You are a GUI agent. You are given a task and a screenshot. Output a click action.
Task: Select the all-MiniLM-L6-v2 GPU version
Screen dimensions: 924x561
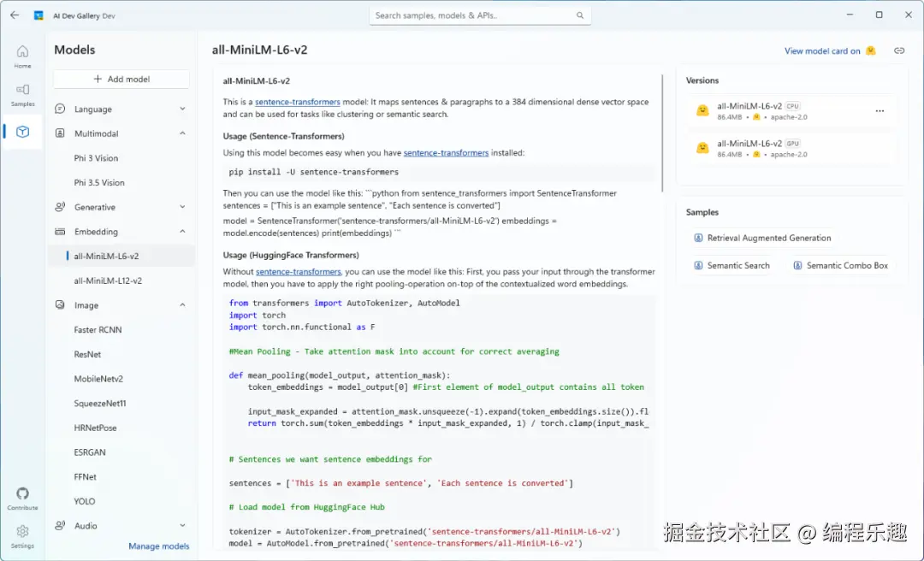coord(792,148)
